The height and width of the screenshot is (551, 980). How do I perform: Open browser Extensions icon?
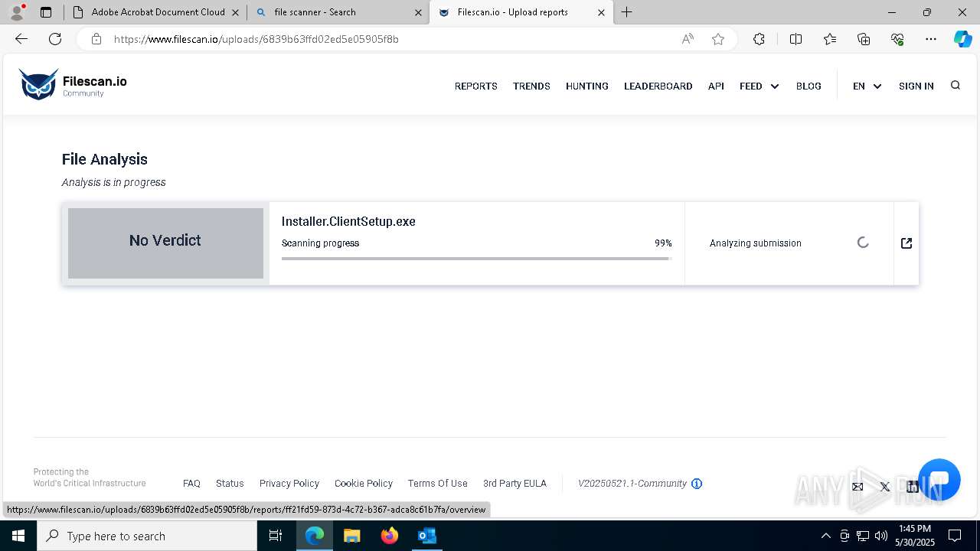click(759, 39)
